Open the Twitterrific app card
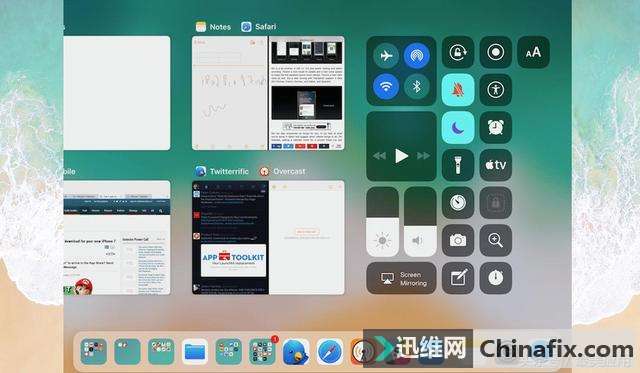This screenshot has height=373, width=640. (230, 238)
